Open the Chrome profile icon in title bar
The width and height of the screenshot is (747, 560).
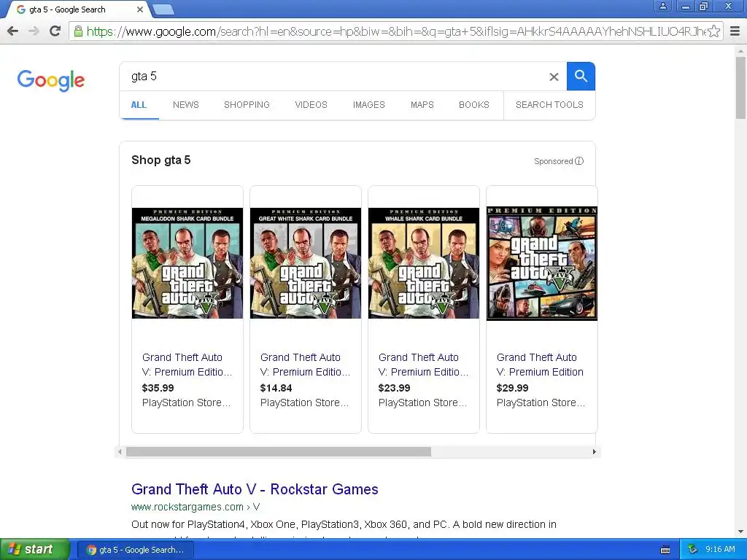662,6
